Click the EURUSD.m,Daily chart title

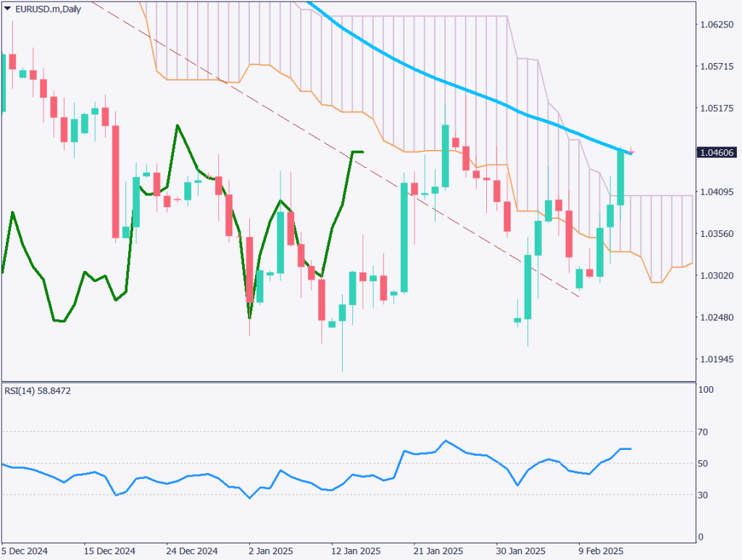click(43, 9)
